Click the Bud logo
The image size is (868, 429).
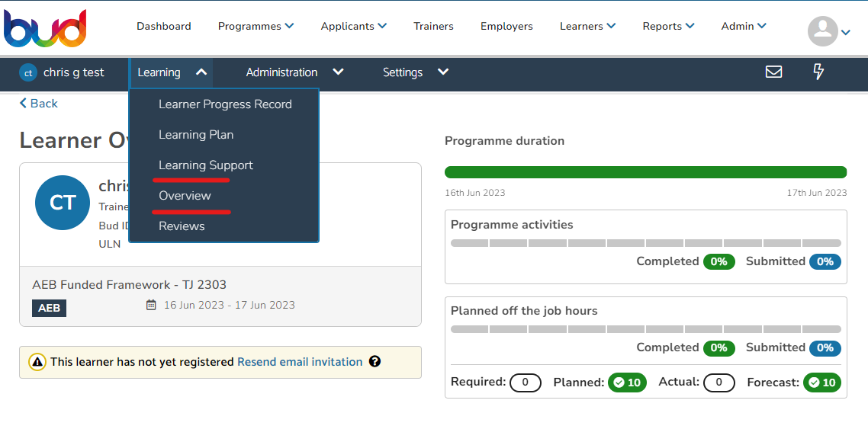coord(46,28)
